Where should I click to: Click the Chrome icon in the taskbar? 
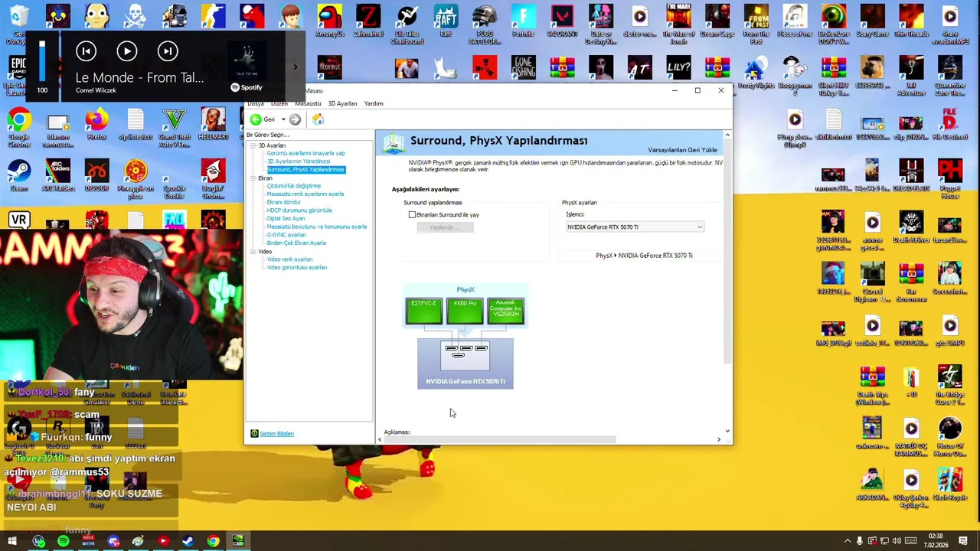pyautogui.click(x=213, y=542)
